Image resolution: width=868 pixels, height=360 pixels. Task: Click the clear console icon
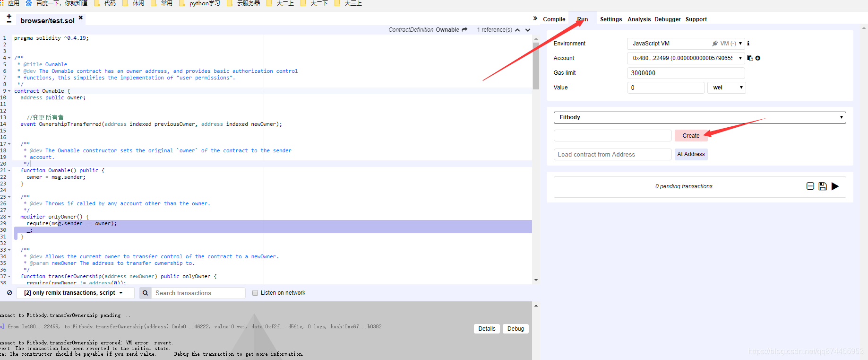click(9, 293)
